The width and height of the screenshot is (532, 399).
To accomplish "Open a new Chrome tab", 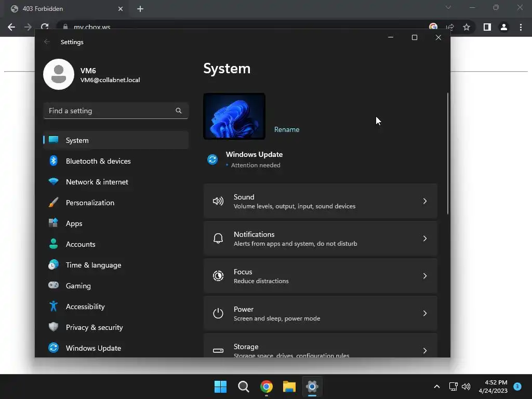I will click(140, 9).
